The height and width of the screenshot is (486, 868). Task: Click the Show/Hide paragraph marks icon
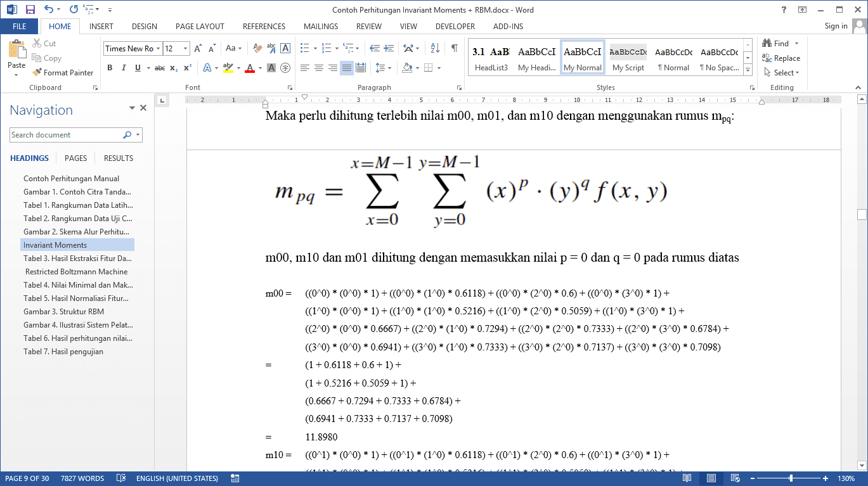[x=455, y=48]
